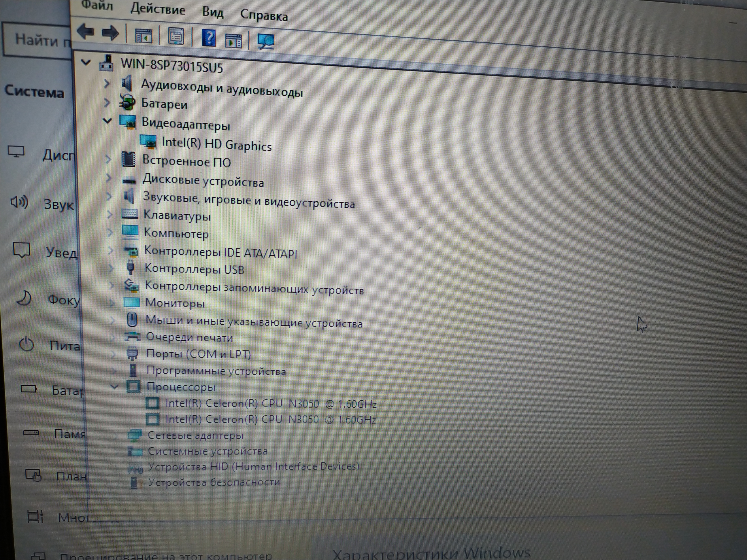747x560 pixels.
Task: Expand the Клавиатуры category
Action: tap(110, 214)
